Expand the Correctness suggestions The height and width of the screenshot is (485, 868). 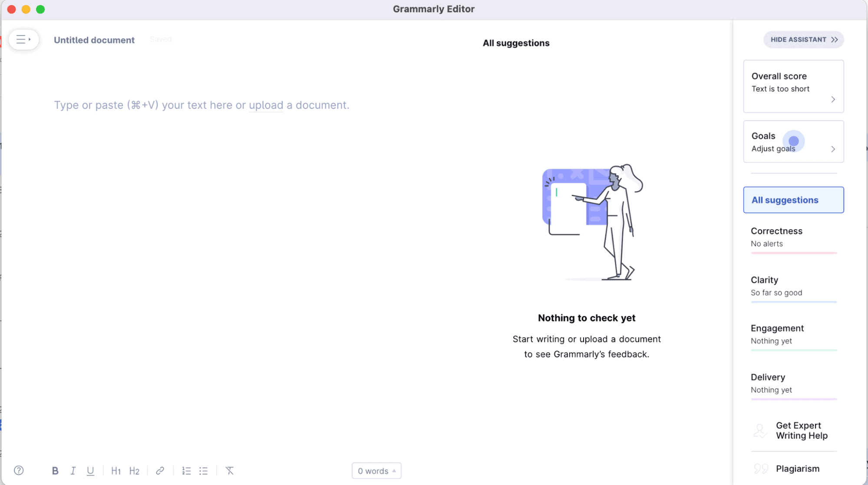pyautogui.click(x=777, y=231)
